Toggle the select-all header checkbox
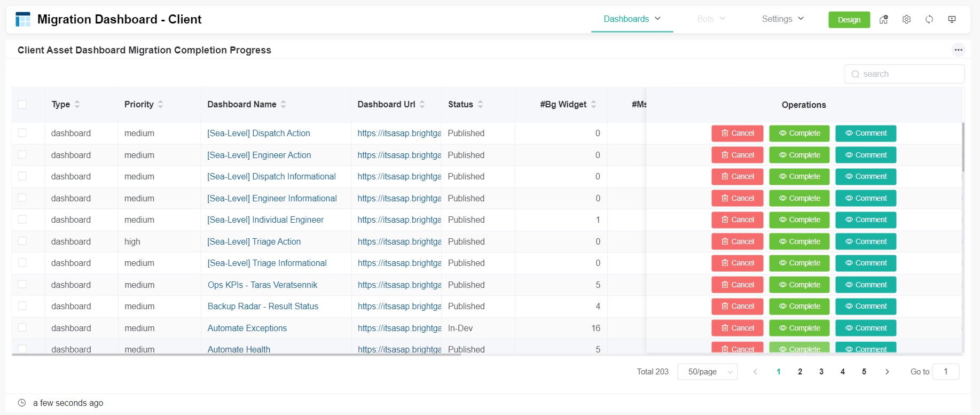980x415 pixels. (22, 104)
